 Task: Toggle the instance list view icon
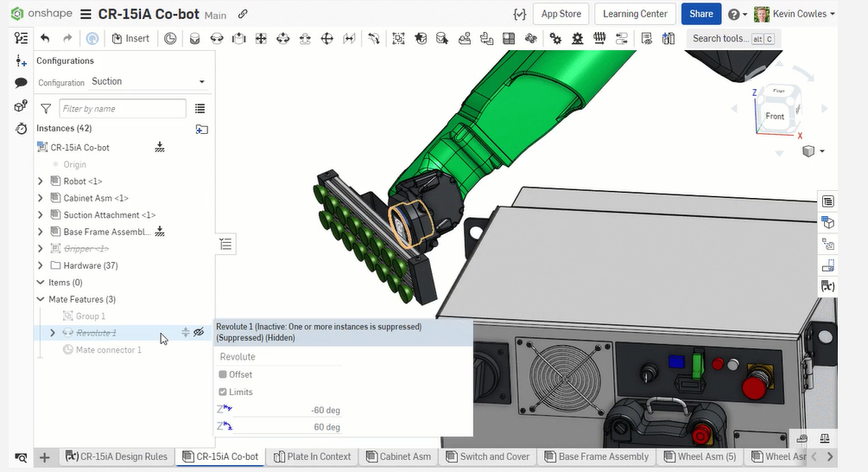[x=200, y=109]
